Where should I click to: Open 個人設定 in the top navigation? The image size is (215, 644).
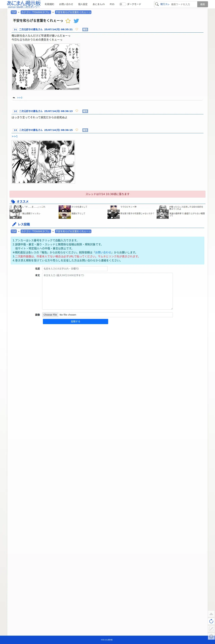(83, 4)
